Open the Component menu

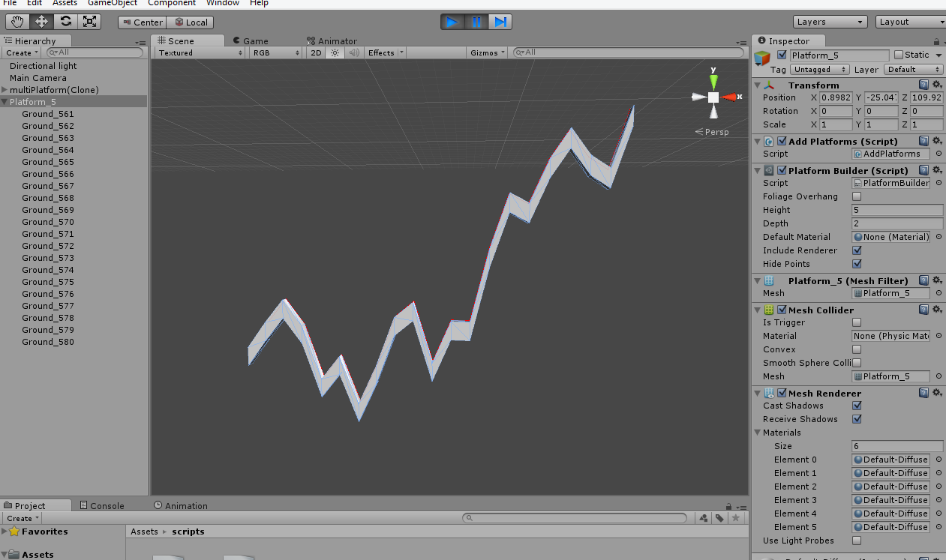click(x=172, y=3)
